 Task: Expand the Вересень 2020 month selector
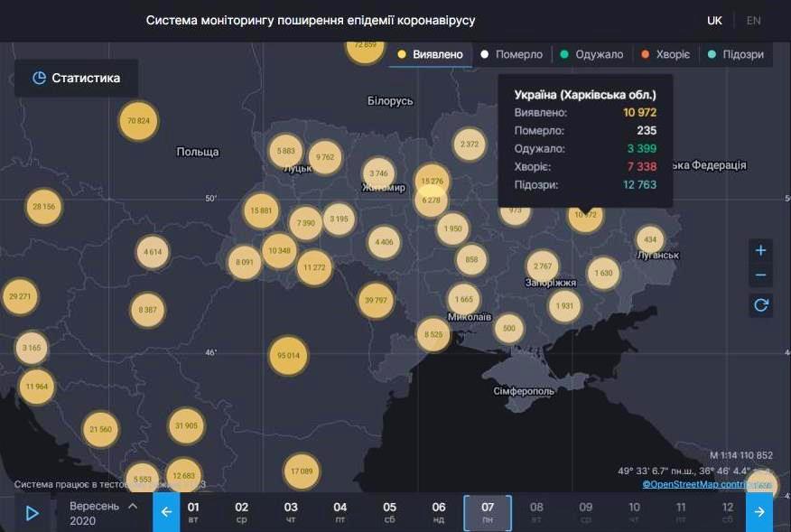click(99, 511)
